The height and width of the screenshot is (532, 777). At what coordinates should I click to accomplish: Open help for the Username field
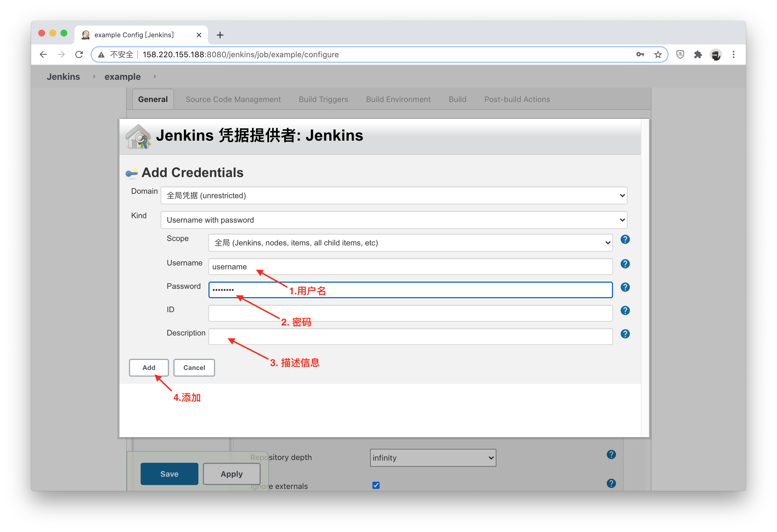click(625, 264)
